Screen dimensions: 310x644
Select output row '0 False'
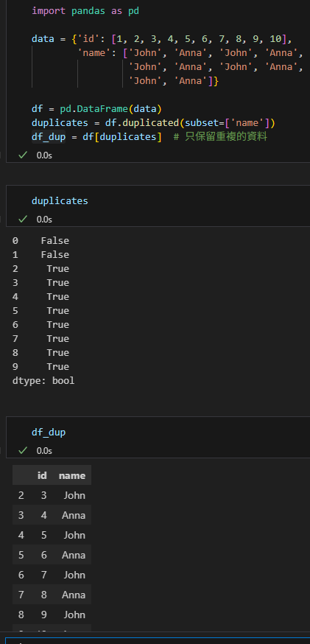(x=40, y=241)
